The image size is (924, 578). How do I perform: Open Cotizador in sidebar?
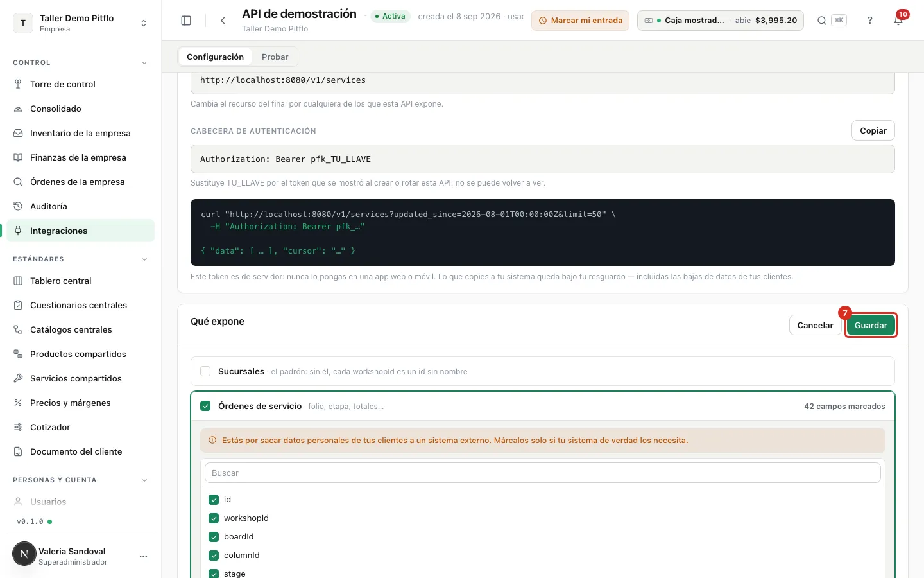[80, 427]
